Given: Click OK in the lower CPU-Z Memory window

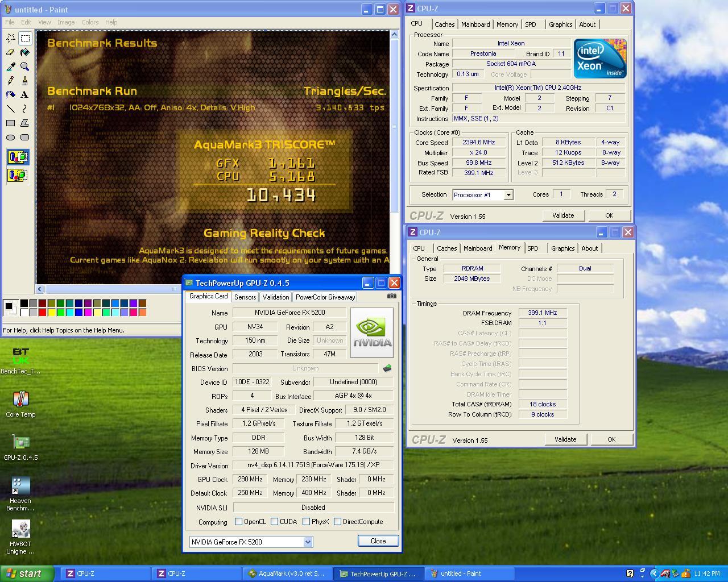Looking at the screenshot, I should [x=611, y=439].
